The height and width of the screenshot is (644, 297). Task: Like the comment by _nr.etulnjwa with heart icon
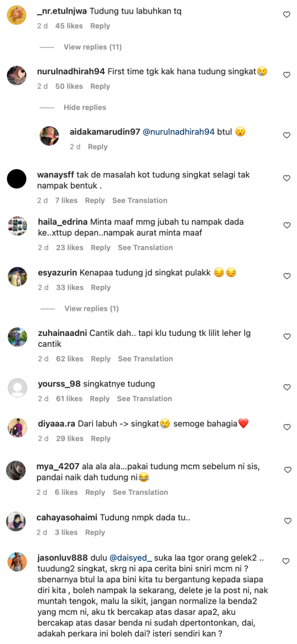coord(287,14)
